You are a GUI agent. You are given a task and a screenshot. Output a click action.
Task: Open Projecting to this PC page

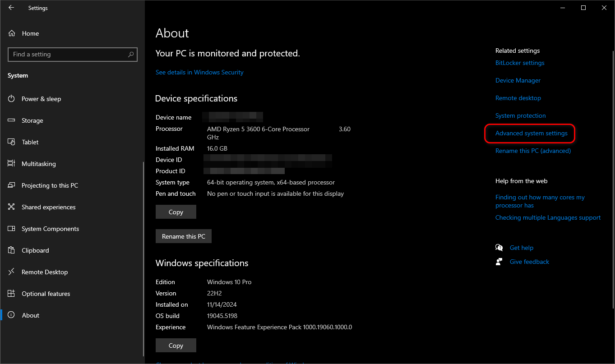[x=50, y=185]
